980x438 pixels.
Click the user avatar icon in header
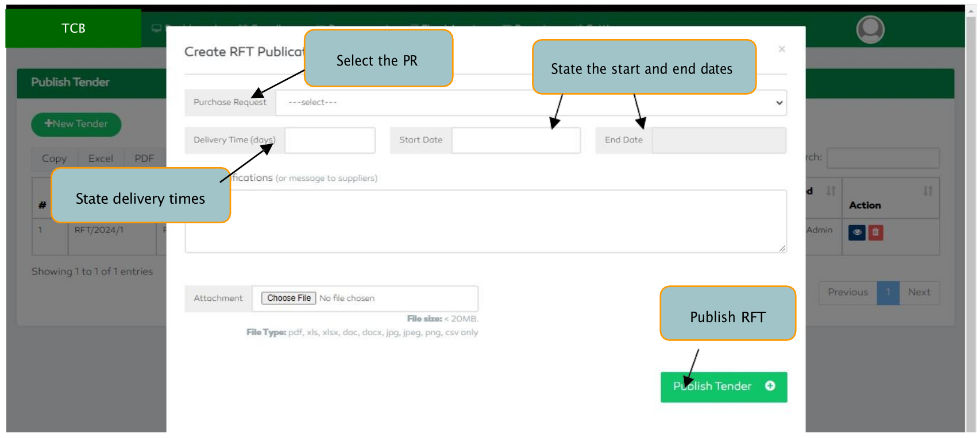870,29
